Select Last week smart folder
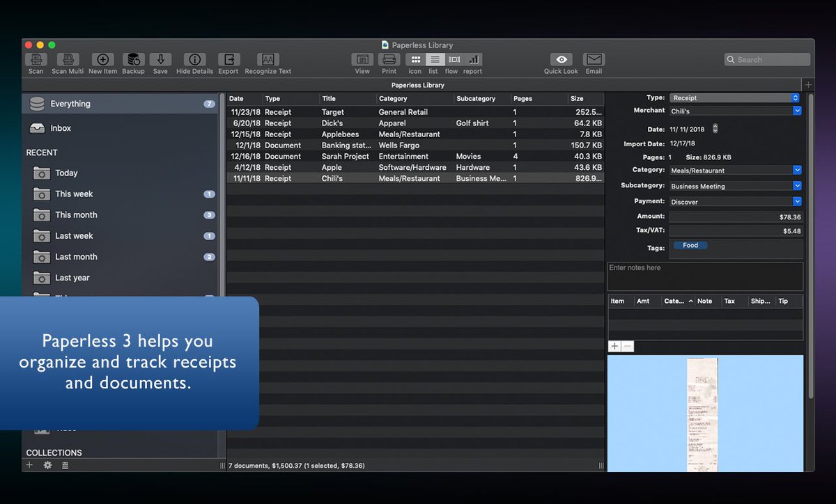The width and height of the screenshot is (836, 504). click(120, 236)
